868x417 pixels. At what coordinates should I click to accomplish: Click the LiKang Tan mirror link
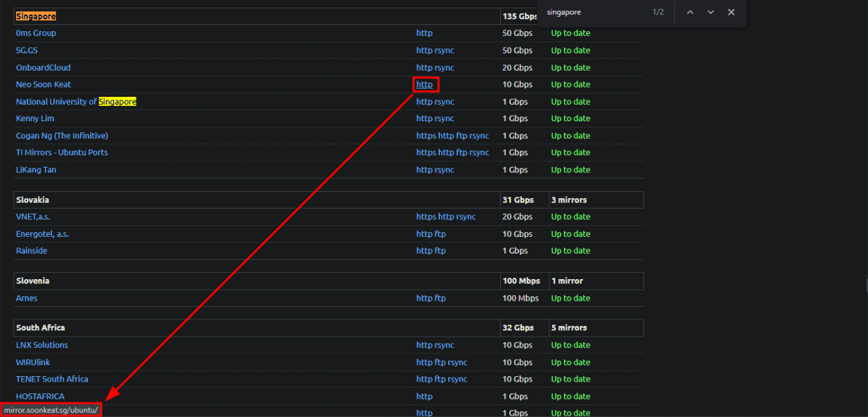click(x=36, y=170)
